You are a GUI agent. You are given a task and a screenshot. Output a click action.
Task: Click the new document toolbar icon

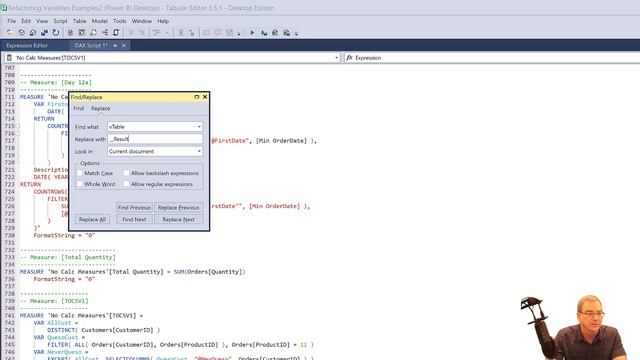(x=70, y=33)
